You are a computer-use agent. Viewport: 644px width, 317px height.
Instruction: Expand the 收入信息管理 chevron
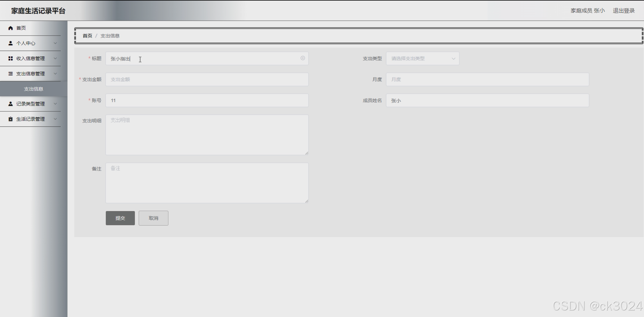55,58
